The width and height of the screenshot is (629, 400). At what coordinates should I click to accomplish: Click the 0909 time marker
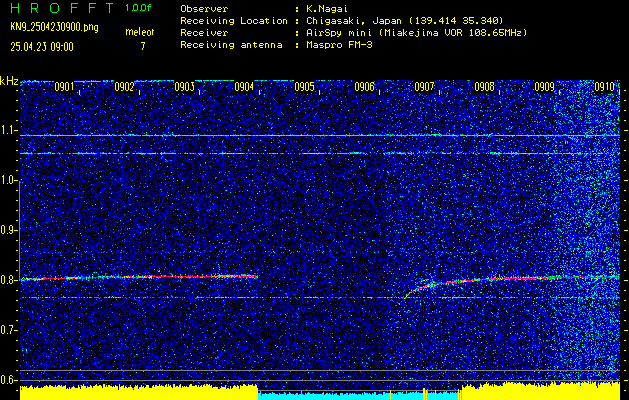pos(545,87)
